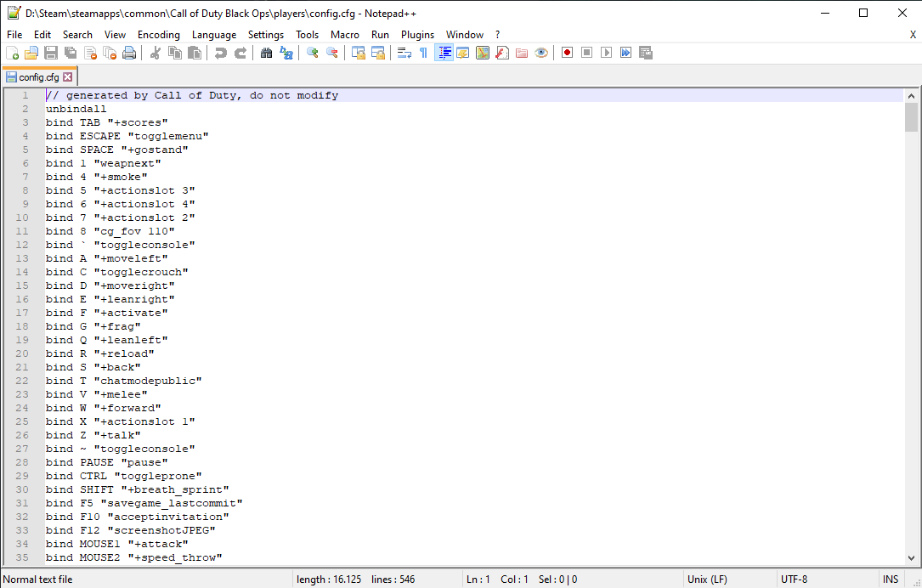
Task: Click the Paste clipboard icon
Action: (x=194, y=53)
